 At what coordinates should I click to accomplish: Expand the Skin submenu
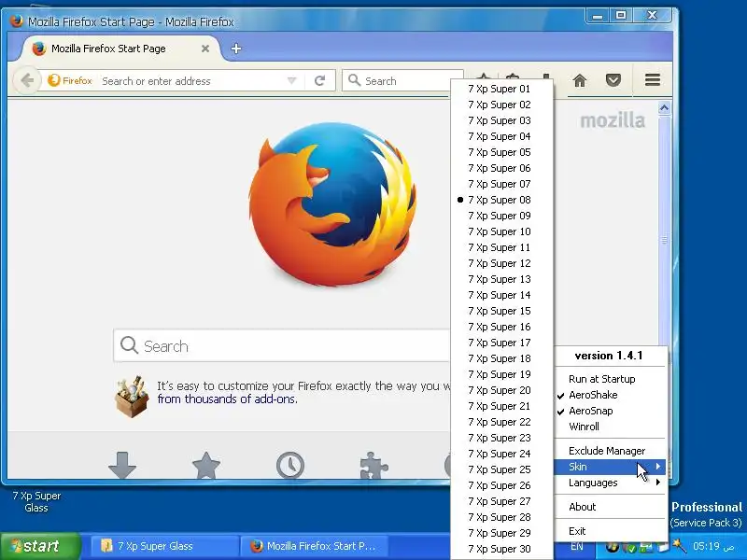point(611,467)
